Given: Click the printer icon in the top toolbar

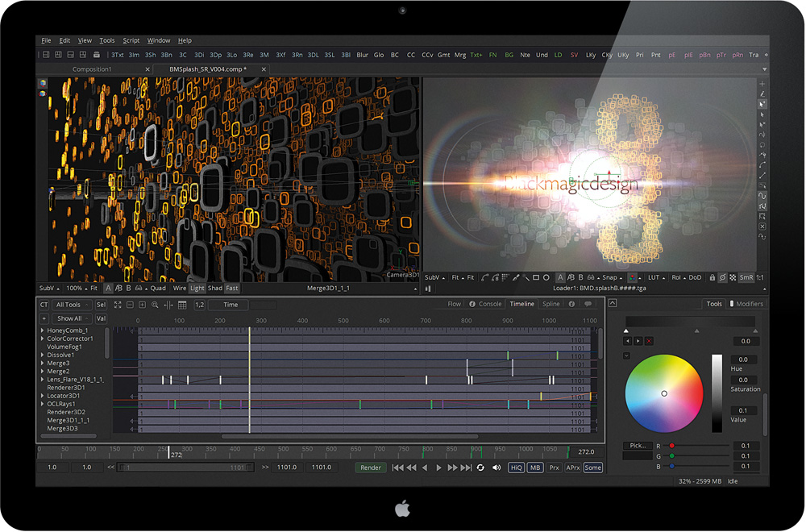Looking at the screenshot, I should pos(97,55).
